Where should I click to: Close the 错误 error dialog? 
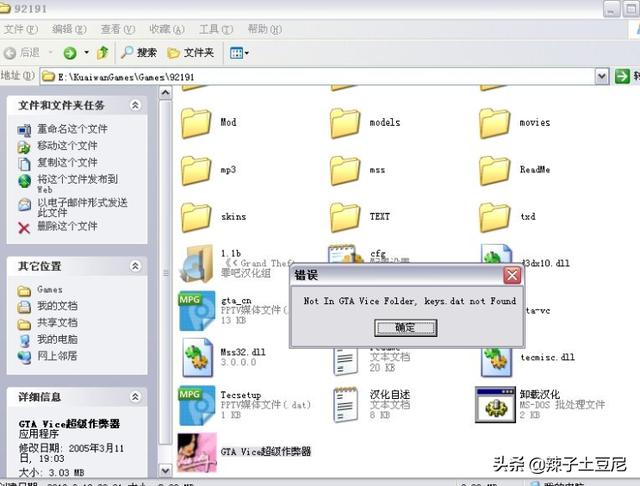tap(512, 275)
